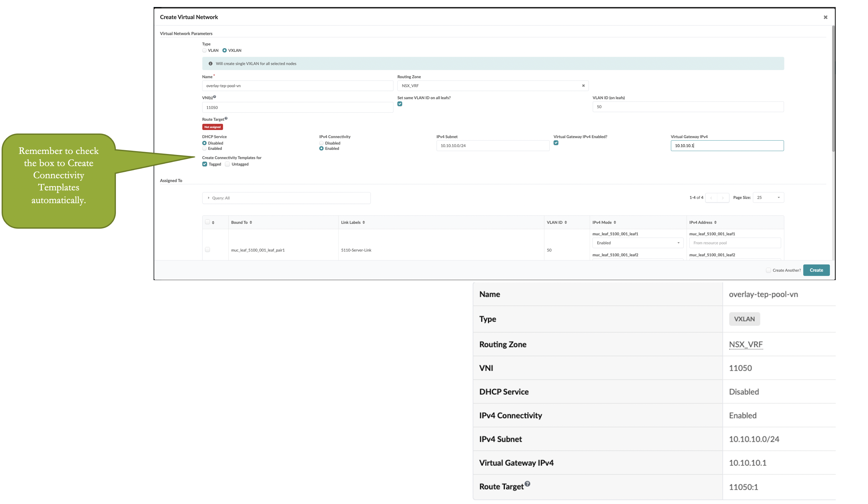Close the Create Virtual Network dialog
The width and height of the screenshot is (868, 504).
[x=825, y=17]
